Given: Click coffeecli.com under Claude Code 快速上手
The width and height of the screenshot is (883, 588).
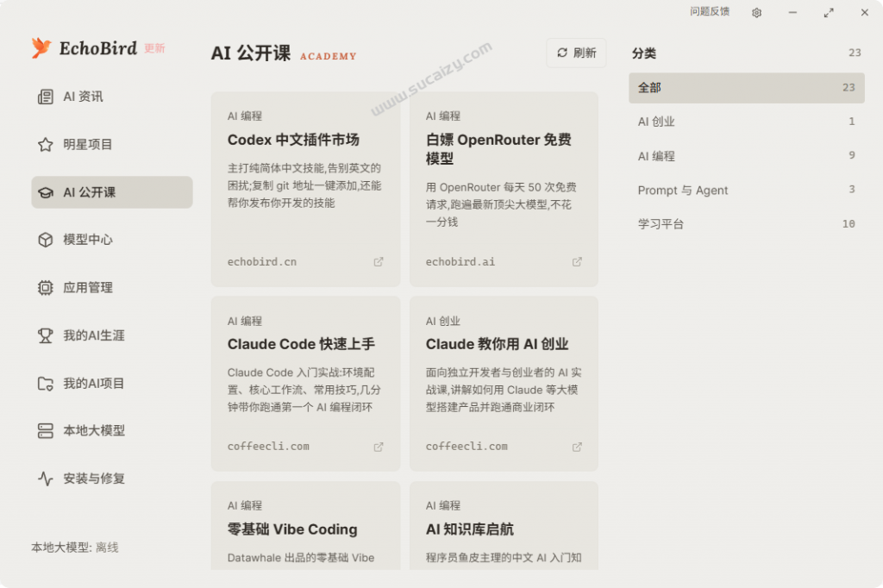Looking at the screenshot, I should coord(268,447).
